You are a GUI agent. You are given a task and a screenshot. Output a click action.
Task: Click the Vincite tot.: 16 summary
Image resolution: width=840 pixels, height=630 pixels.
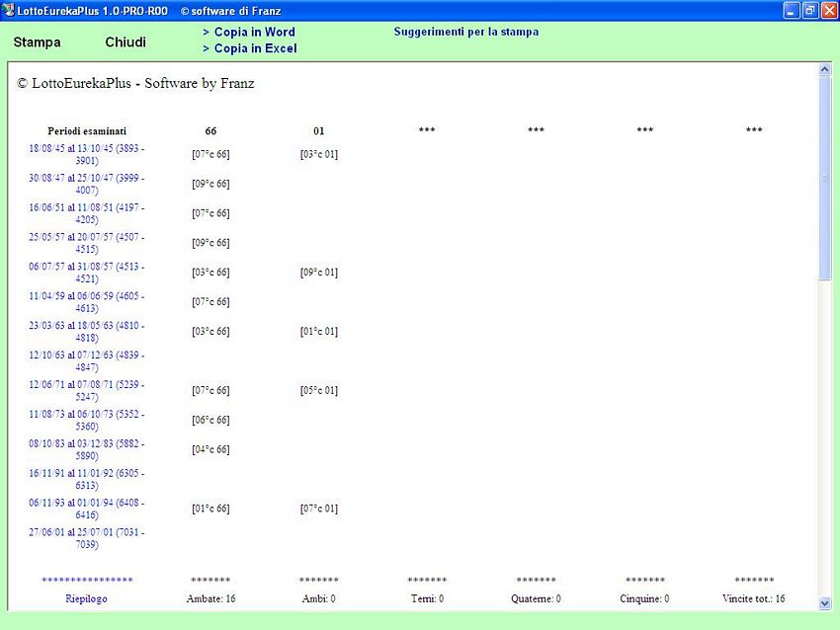(x=754, y=599)
